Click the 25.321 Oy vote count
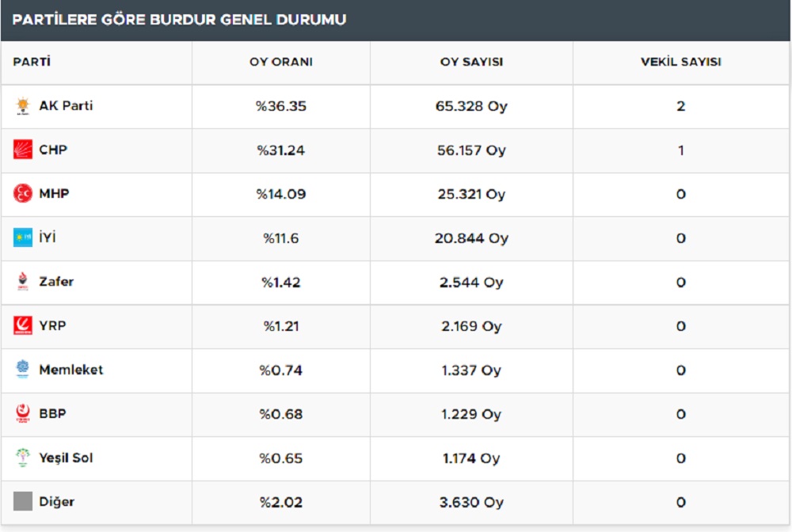 (x=471, y=194)
